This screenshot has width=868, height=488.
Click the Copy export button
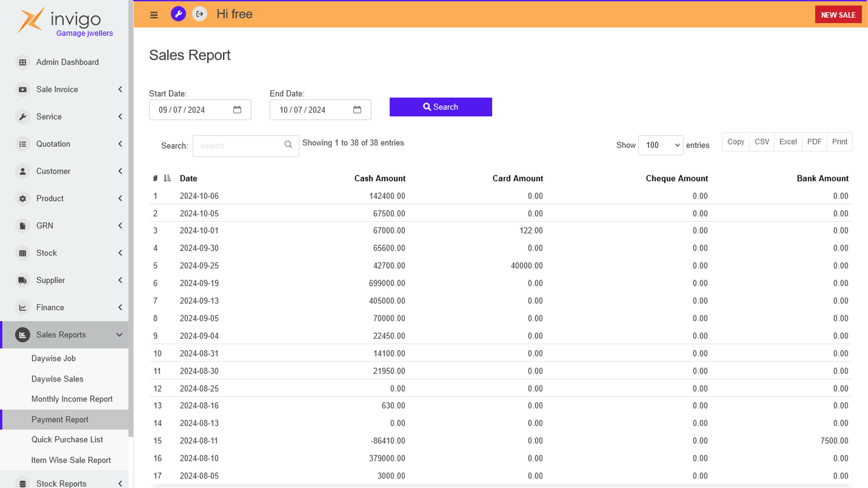click(736, 142)
